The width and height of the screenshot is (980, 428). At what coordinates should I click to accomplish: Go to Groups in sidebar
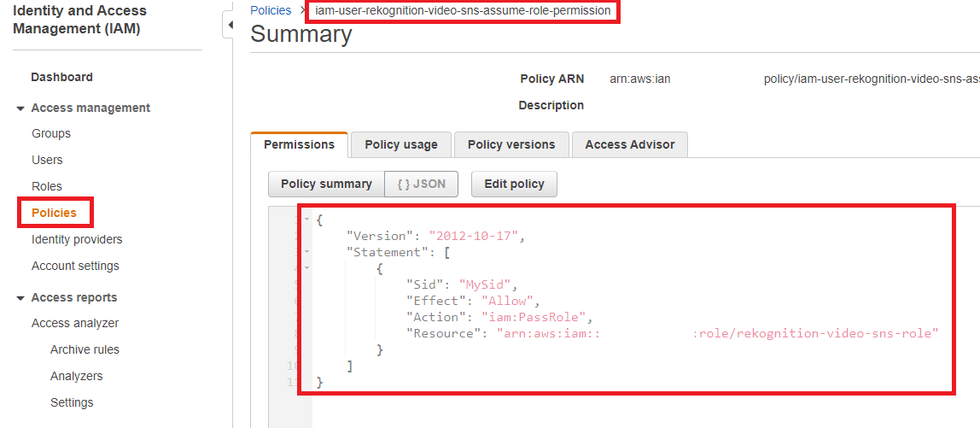tap(51, 133)
